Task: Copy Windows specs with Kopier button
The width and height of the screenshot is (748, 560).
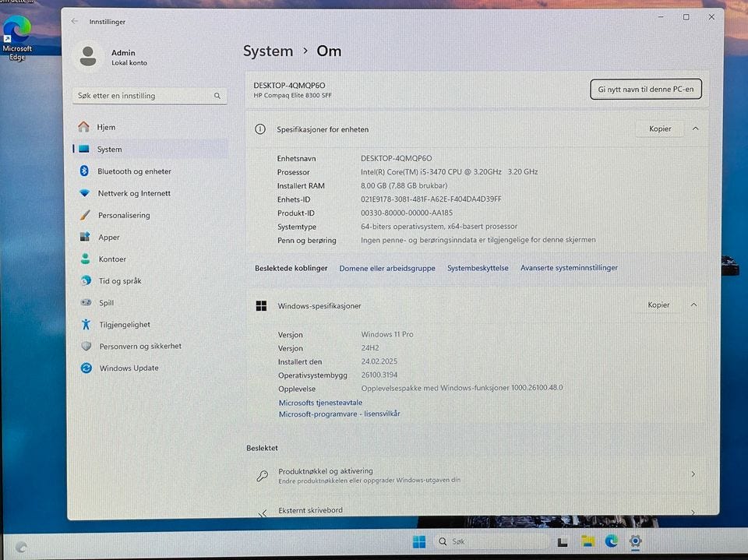Action: tap(658, 305)
